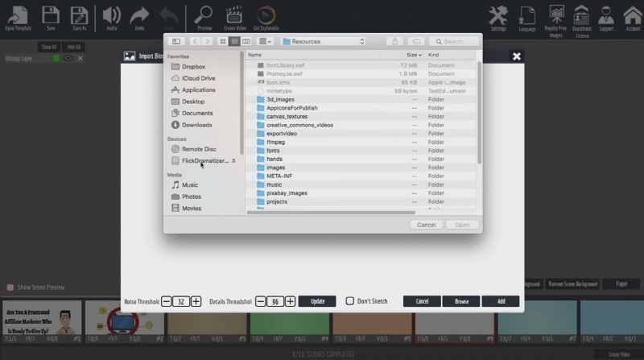Open the Language icon
The image size is (644, 360).
point(527,19)
